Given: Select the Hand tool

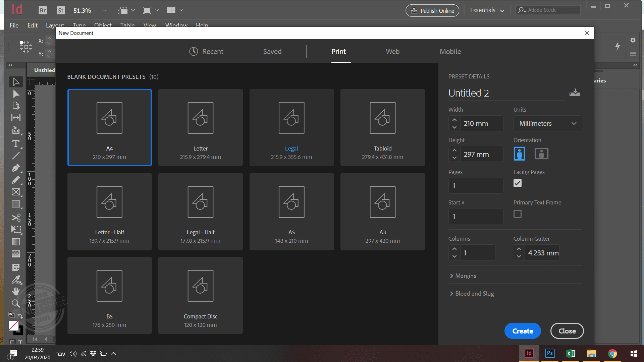Looking at the screenshot, I should tap(15, 291).
